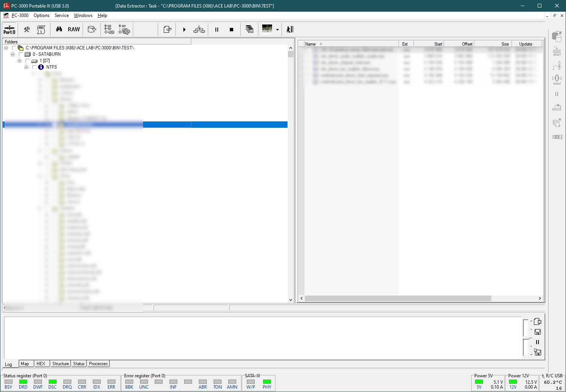Click the hammer and wrench utilities icon
The image size is (566, 392).
coord(27,29)
